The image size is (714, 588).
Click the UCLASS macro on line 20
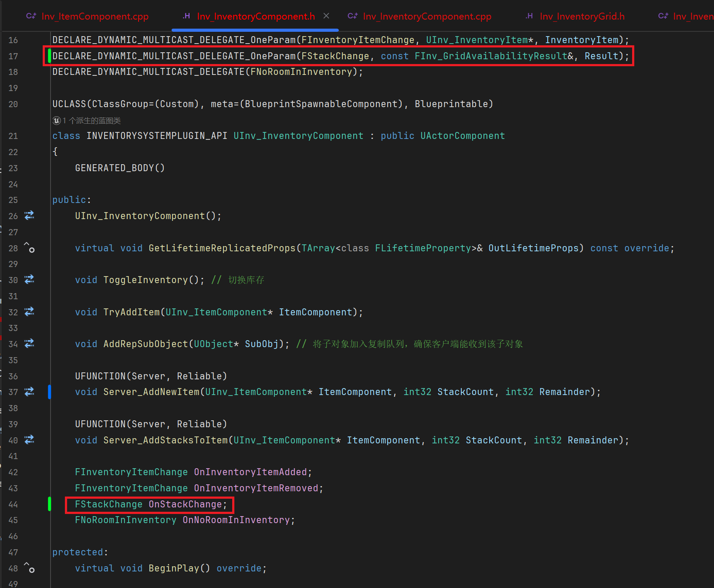[x=69, y=104]
